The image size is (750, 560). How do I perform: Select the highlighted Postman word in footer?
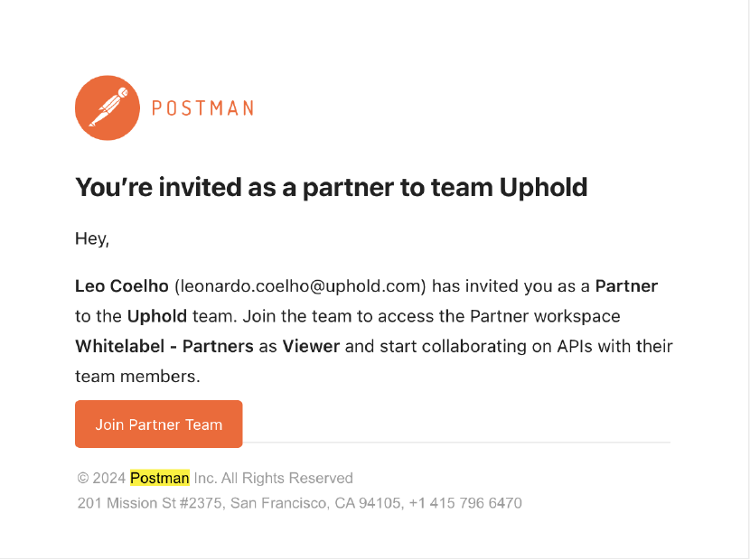tap(160, 478)
